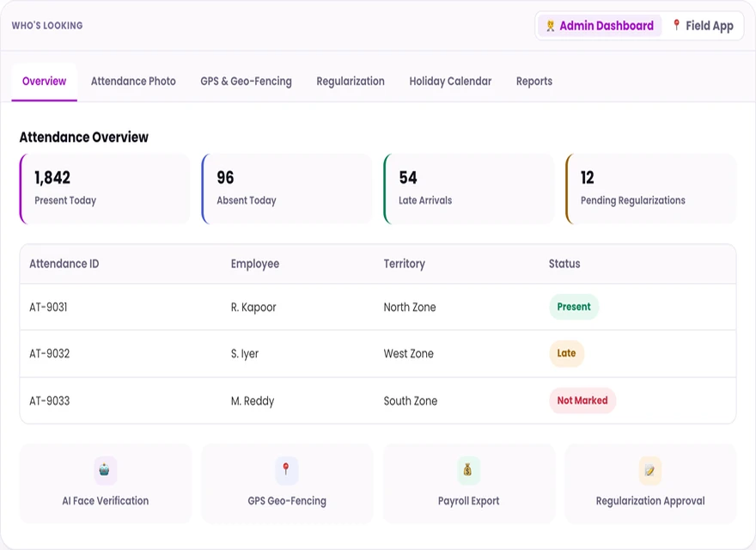Viewport: 756px width, 550px height.
Task: Select attendance ID AT-9032
Action: (50, 354)
